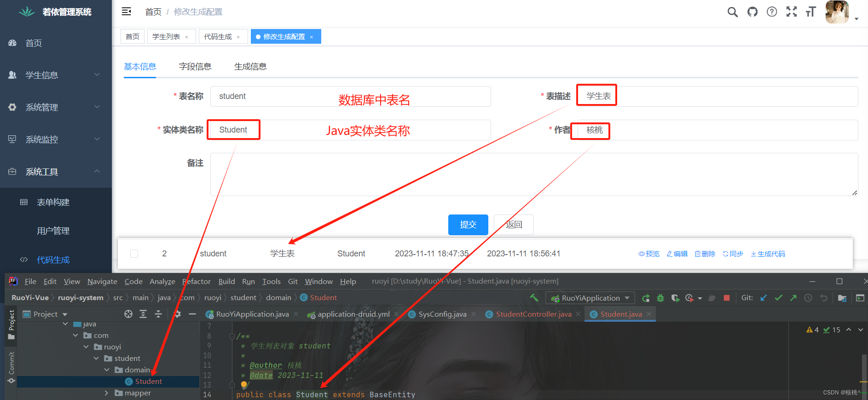This screenshot has width=868, height=400.
Task: Open the IntelliJ Refactor menu
Action: pos(197,281)
